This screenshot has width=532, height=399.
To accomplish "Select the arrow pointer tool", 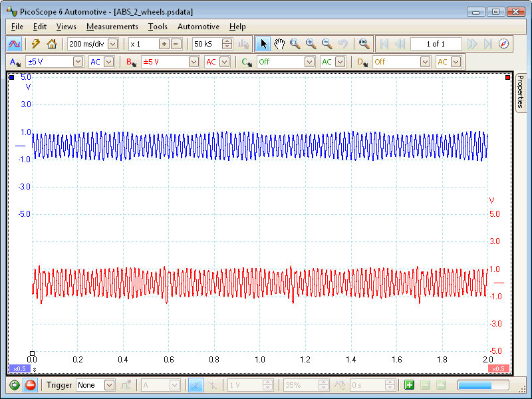I will [x=263, y=44].
